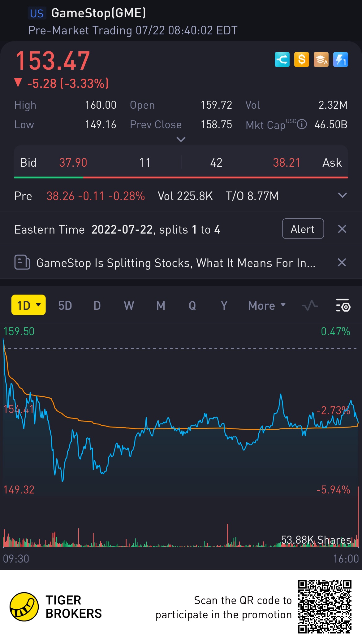Tap the Prev Close value 158.75

(216, 125)
